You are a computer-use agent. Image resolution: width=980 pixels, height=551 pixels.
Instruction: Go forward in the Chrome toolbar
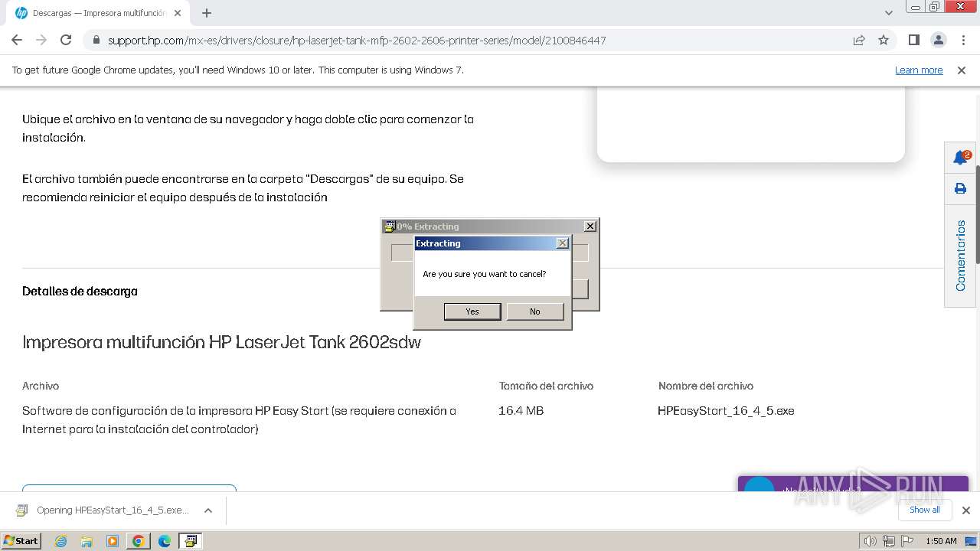pos(41,40)
